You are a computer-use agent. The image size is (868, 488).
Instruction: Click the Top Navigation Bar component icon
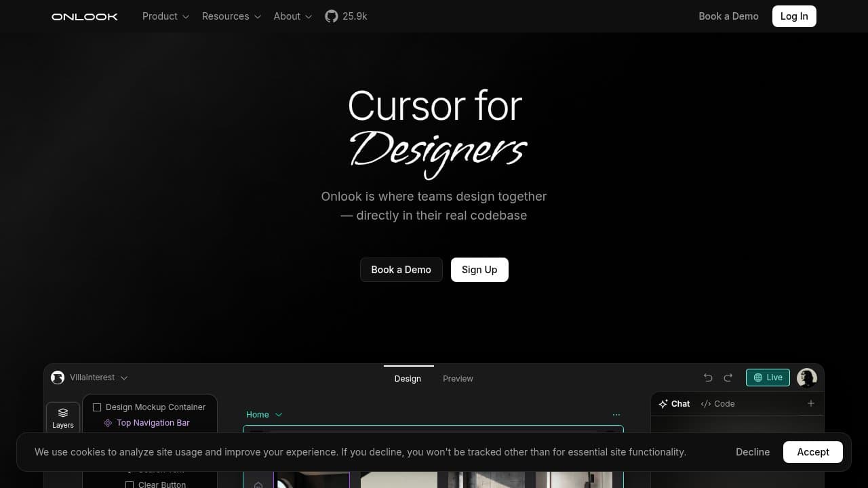tap(108, 423)
